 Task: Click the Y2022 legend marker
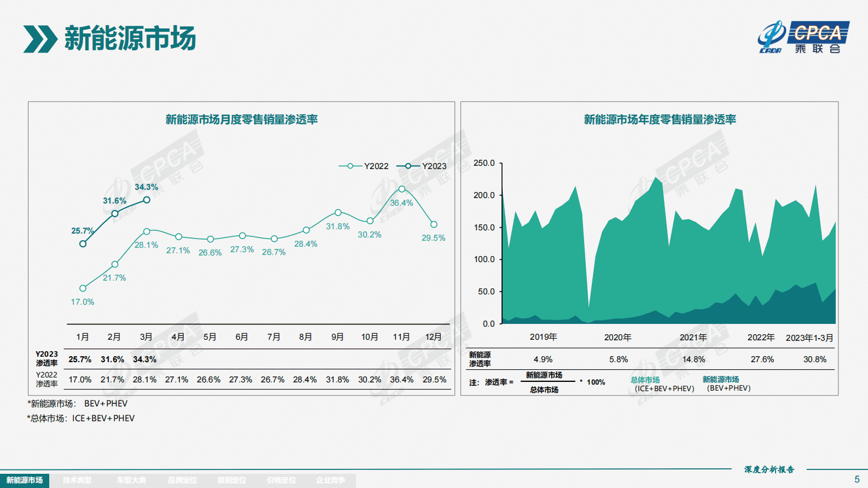click(x=350, y=166)
